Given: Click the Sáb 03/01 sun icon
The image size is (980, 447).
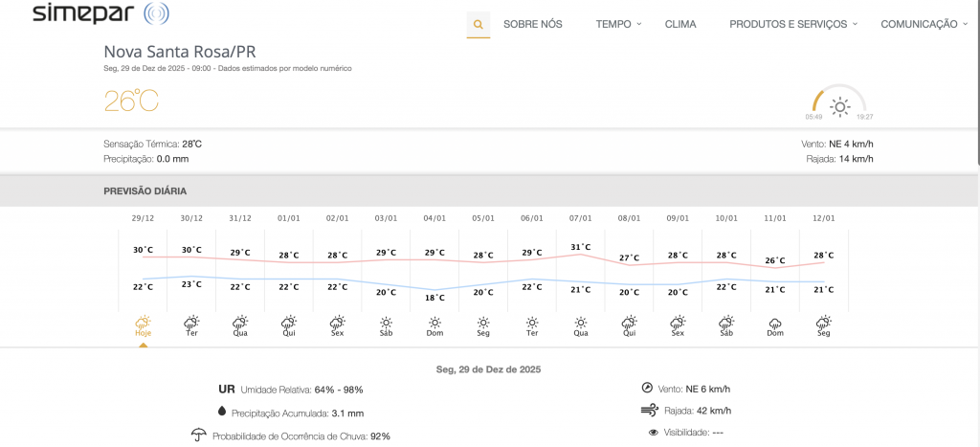Looking at the screenshot, I should point(386,323).
